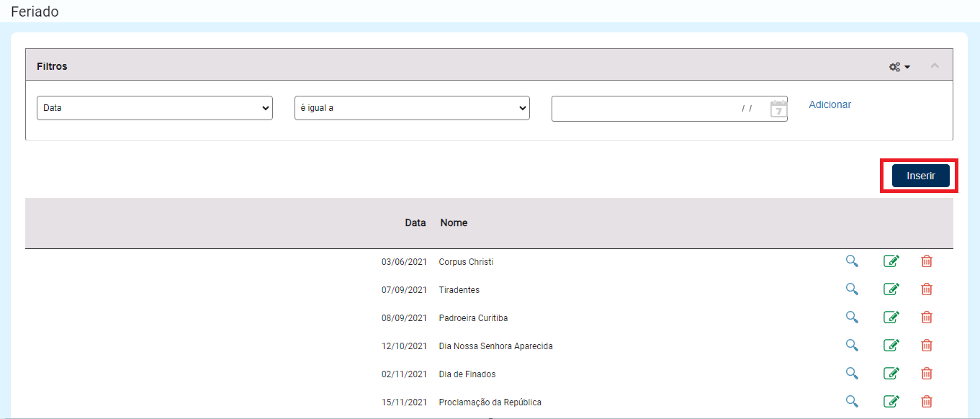The image size is (980, 419).
Task: Select the date 15/11/2021
Action: click(x=405, y=402)
